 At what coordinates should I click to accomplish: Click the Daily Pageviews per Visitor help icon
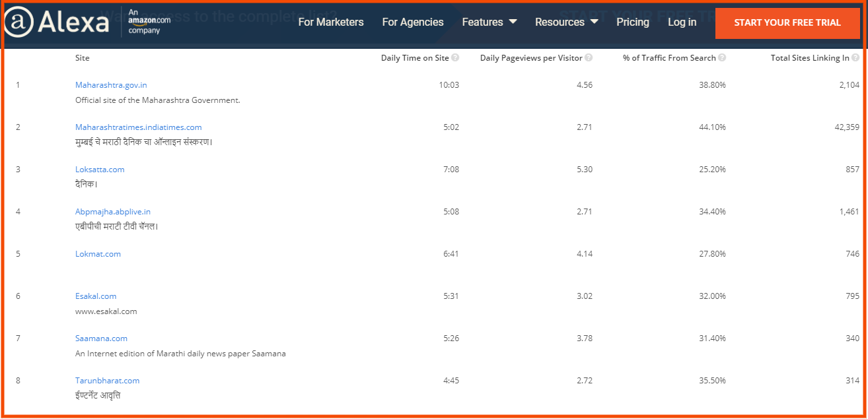point(589,58)
